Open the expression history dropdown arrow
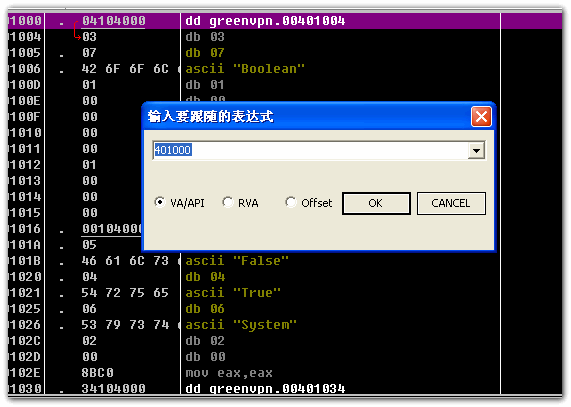The width and height of the screenshot is (571, 407). click(x=476, y=150)
